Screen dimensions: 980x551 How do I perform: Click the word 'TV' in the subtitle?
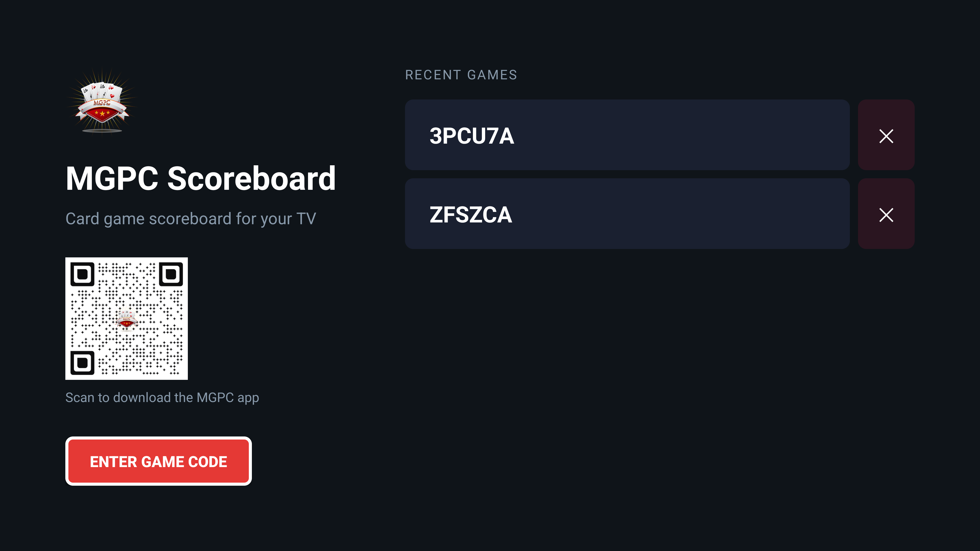tap(306, 219)
